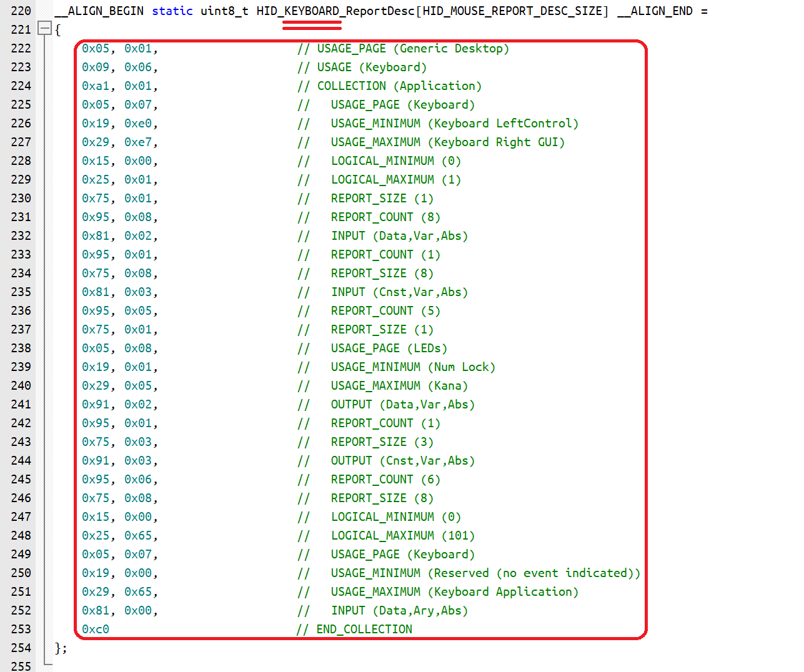This screenshot has width=804, height=672.
Task: Click the LOGICAL_MAXIMUM (101) comment
Action: [402, 535]
